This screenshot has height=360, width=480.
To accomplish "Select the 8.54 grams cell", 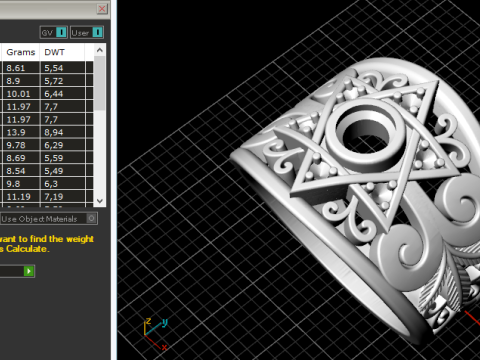I will [x=21, y=171].
